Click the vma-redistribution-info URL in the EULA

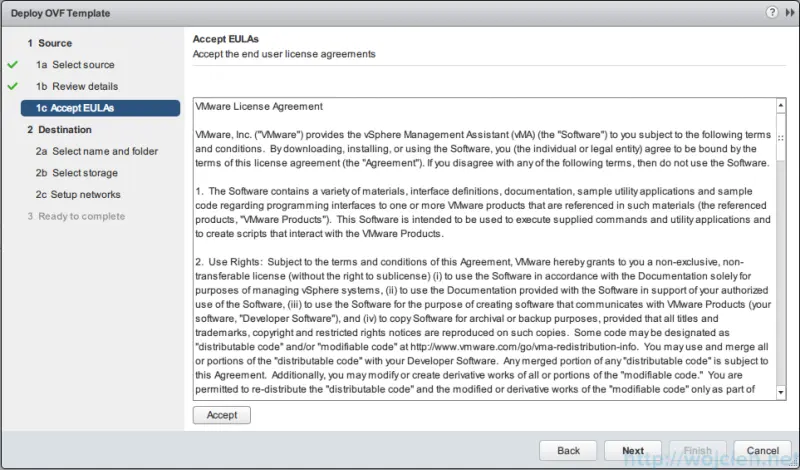[x=523, y=347]
